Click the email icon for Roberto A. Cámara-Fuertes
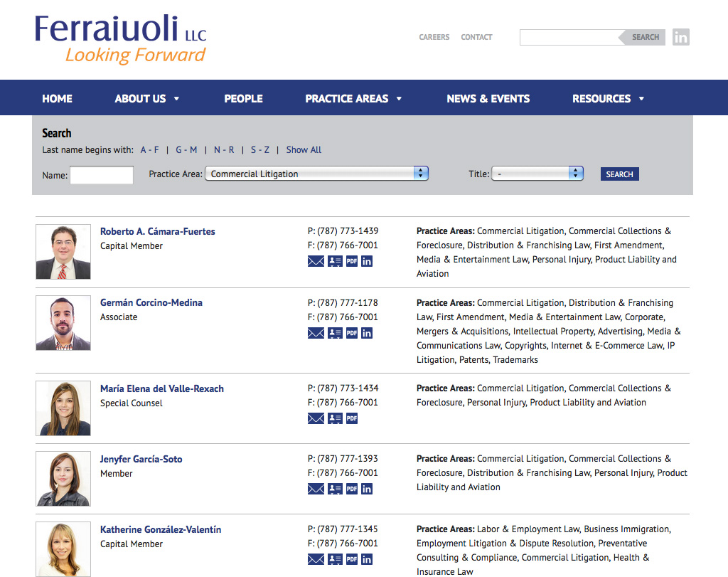The width and height of the screenshot is (728, 577). click(316, 261)
